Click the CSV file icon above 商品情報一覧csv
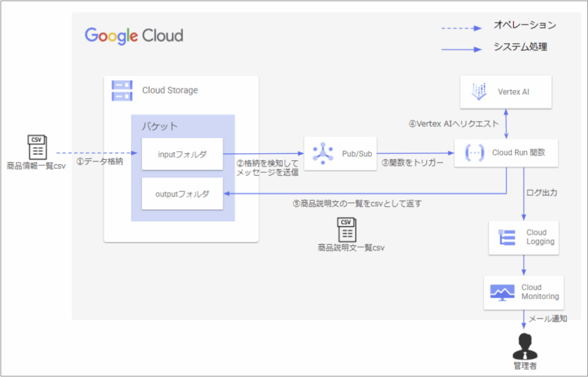This screenshot has width=588, height=377. [37, 147]
